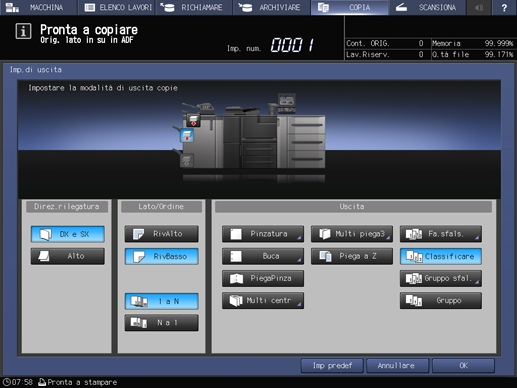Open the MACCHINA tab

(38, 7)
